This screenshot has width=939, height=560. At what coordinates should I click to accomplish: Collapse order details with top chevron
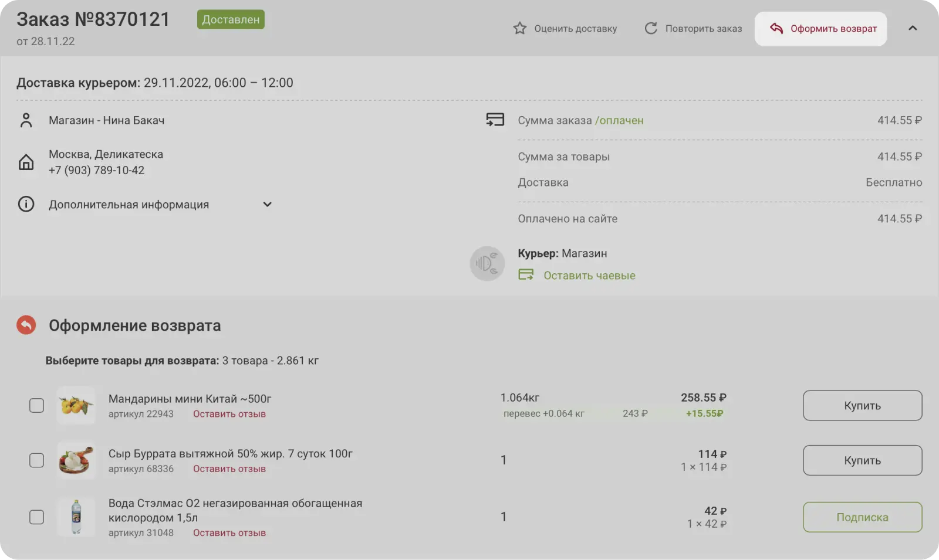click(x=913, y=28)
